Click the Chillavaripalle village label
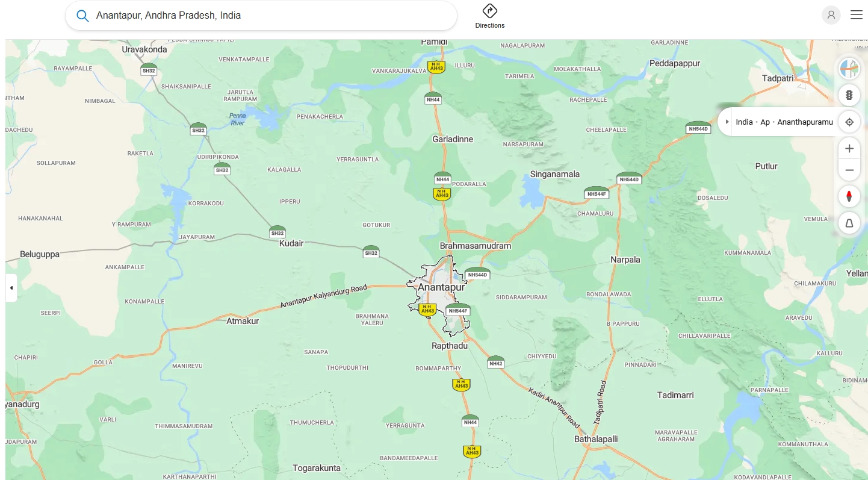The width and height of the screenshot is (868, 480). (704, 335)
